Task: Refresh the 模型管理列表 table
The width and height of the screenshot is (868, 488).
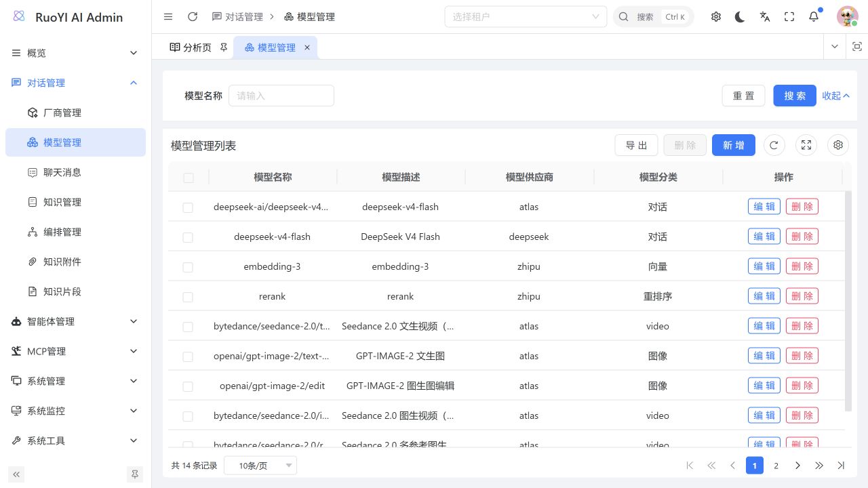Action: [774, 145]
